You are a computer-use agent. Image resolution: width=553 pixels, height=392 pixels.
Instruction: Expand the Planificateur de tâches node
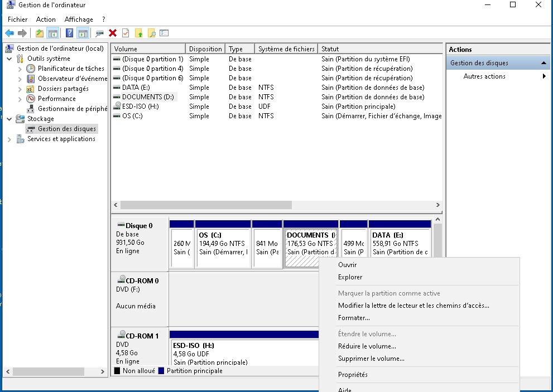tap(20, 69)
